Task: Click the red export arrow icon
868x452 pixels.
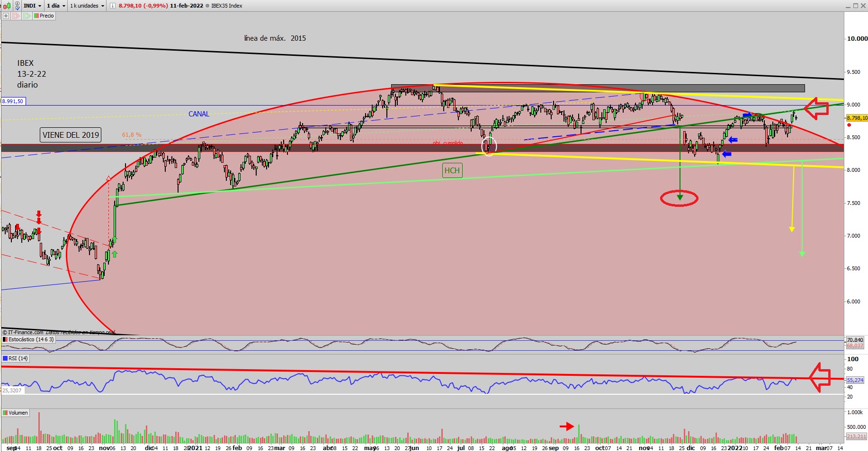Action: (16, 16)
